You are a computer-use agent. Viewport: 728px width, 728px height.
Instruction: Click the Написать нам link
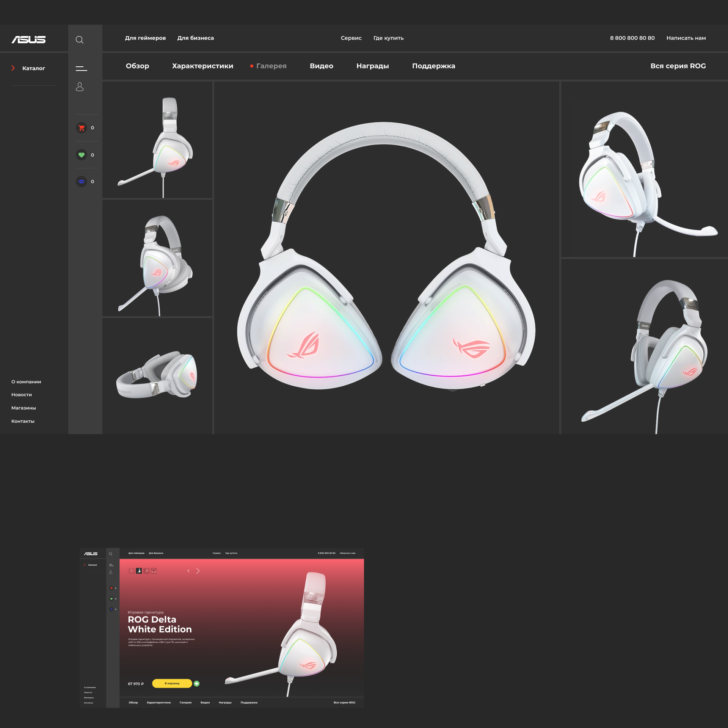pos(686,38)
